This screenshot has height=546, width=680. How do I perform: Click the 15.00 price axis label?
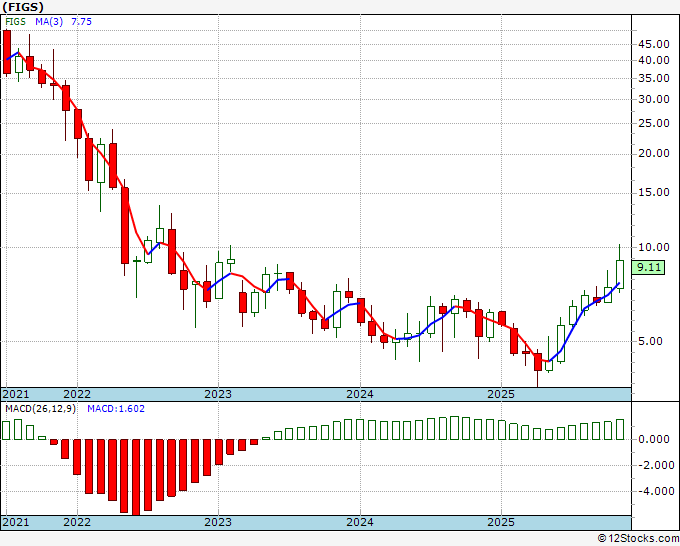point(654,192)
